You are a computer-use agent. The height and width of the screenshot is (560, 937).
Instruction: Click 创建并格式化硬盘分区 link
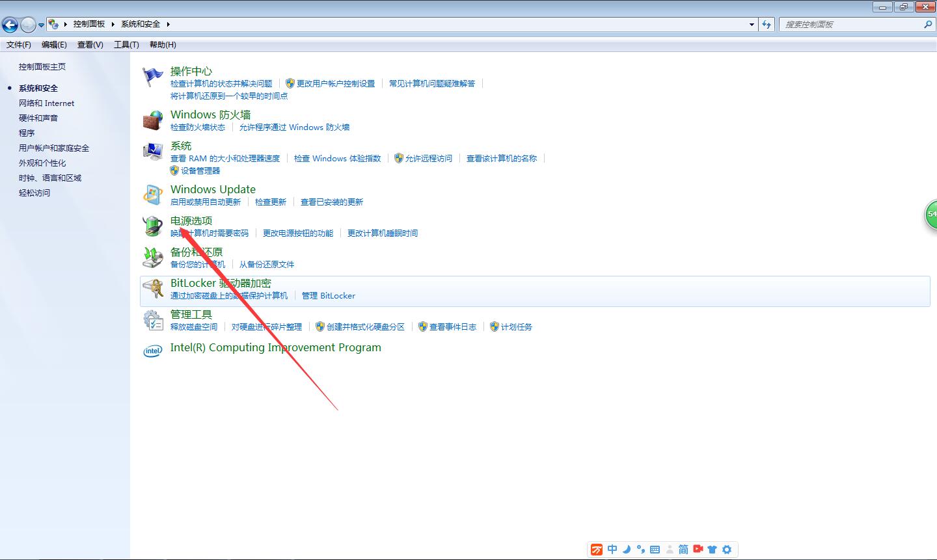[x=366, y=327]
